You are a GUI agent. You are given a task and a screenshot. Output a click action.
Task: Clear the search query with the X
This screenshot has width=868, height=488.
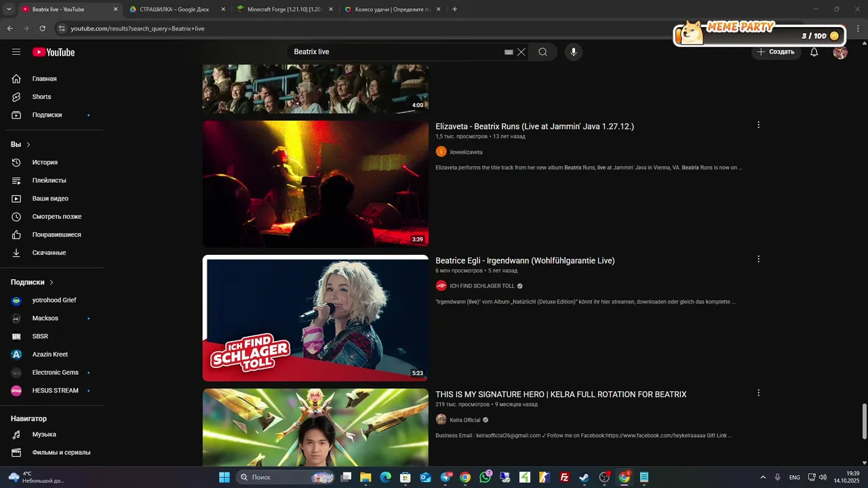click(x=521, y=52)
